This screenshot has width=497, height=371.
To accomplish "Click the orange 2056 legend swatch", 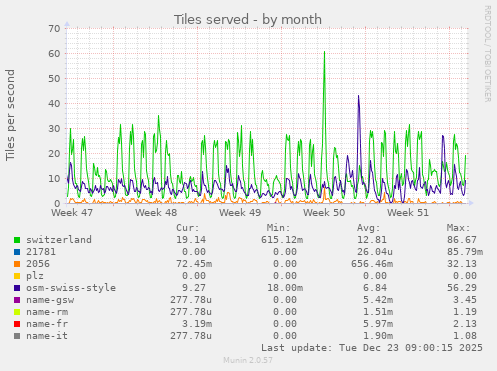I will click(17, 264).
